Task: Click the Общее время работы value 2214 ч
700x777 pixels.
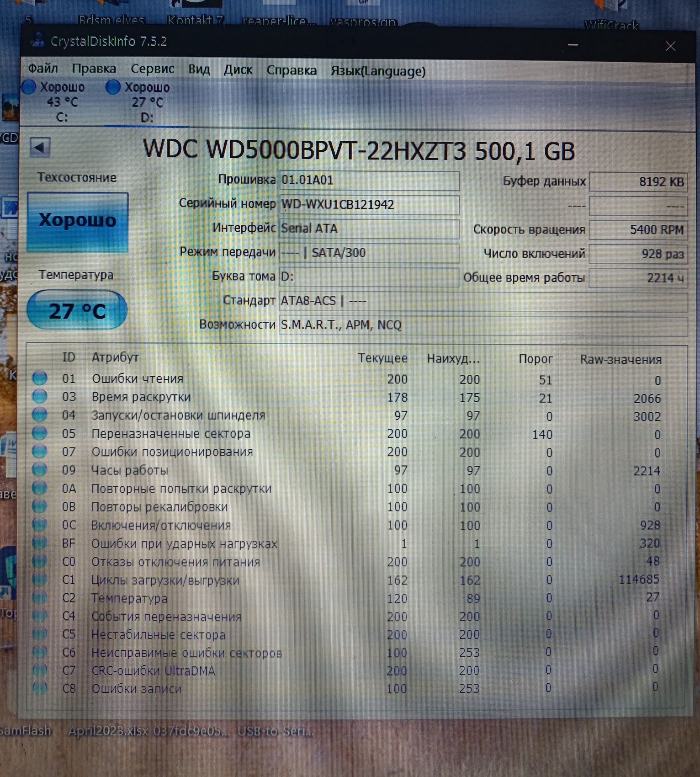Action: [x=638, y=278]
